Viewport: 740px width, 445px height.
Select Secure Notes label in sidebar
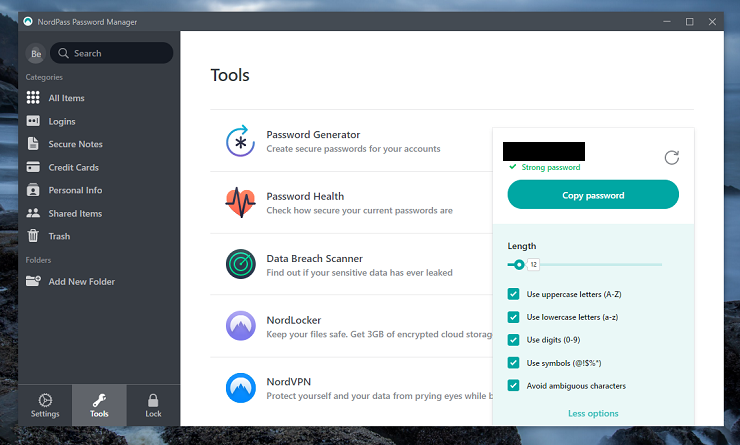(76, 144)
